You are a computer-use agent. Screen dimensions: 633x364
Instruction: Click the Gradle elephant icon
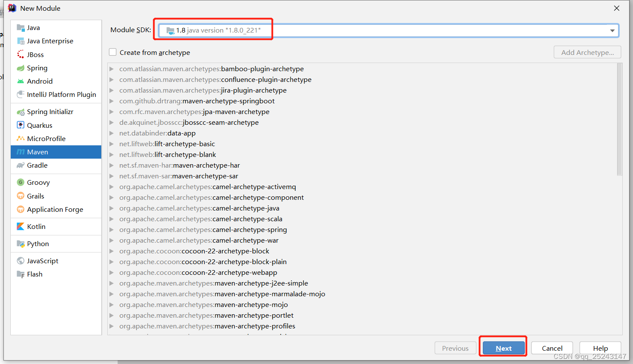point(20,165)
